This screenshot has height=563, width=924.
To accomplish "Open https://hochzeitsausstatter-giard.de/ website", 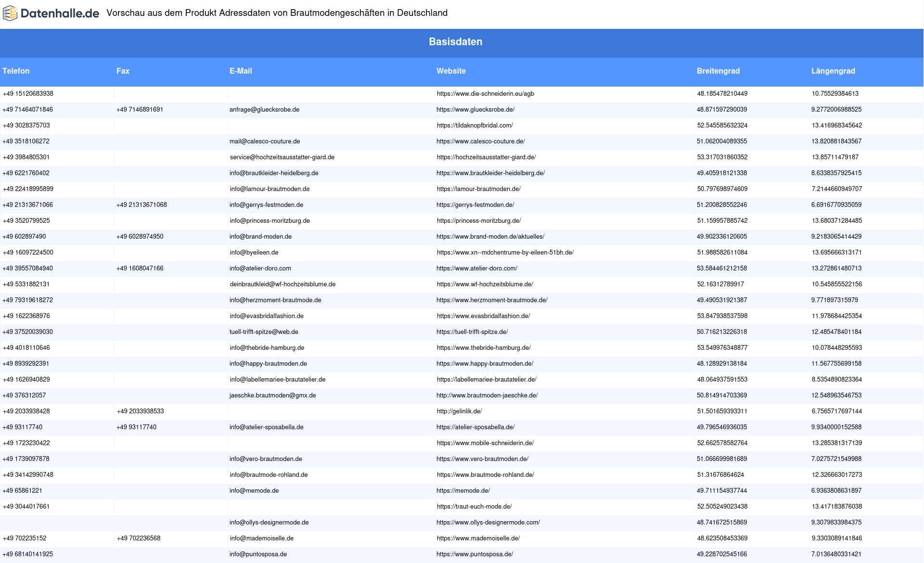I will point(486,157).
